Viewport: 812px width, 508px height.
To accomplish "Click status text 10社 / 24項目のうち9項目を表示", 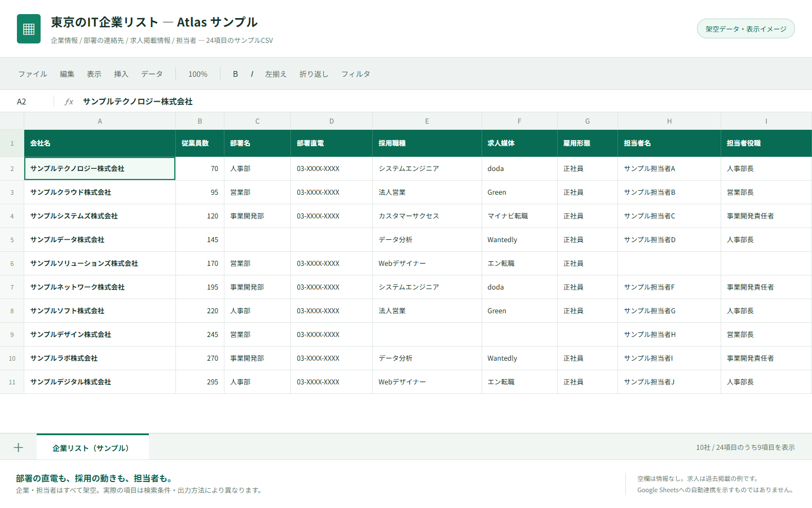I will [x=745, y=448].
